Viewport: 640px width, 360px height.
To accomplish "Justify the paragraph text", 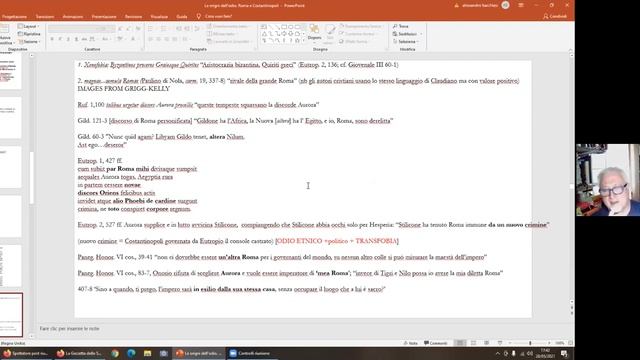I will [x=175, y=39].
